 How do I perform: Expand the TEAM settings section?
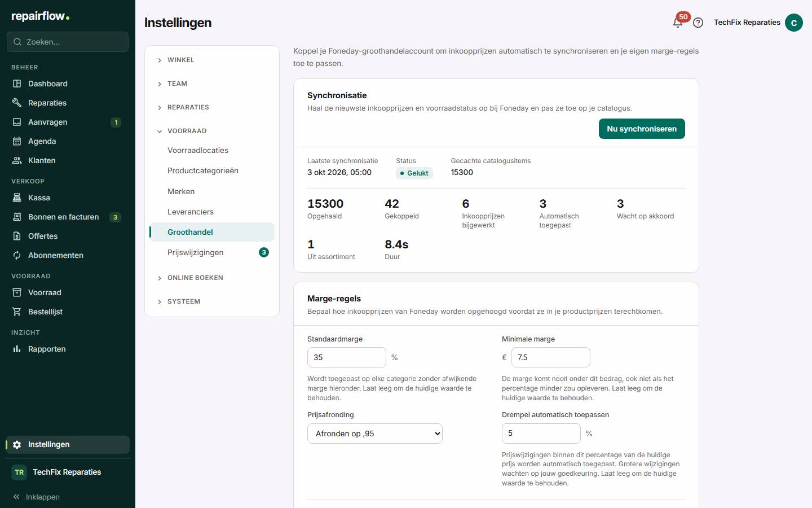click(x=212, y=84)
